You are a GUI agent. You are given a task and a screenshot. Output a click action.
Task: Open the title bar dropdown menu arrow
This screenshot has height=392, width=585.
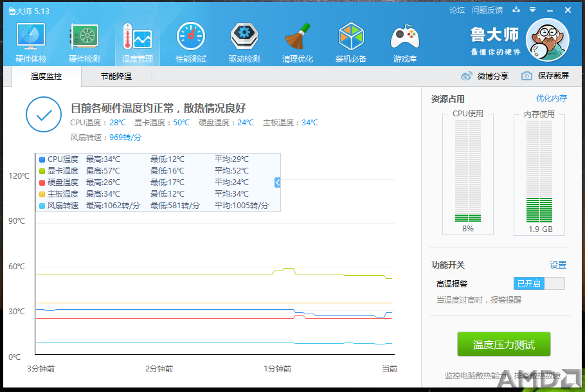click(x=532, y=10)
